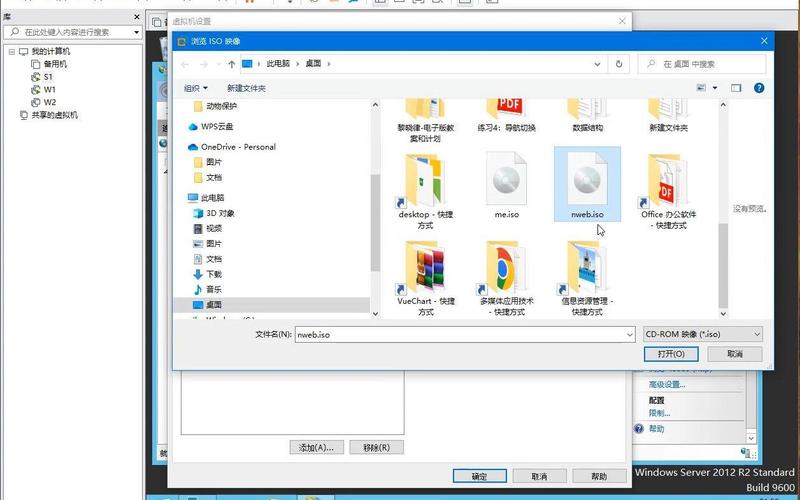Image resolution: width=800 pixels, height=500 pixels.
Task: Toggle the preview pane icon
Action: click(x=736, y=88)
